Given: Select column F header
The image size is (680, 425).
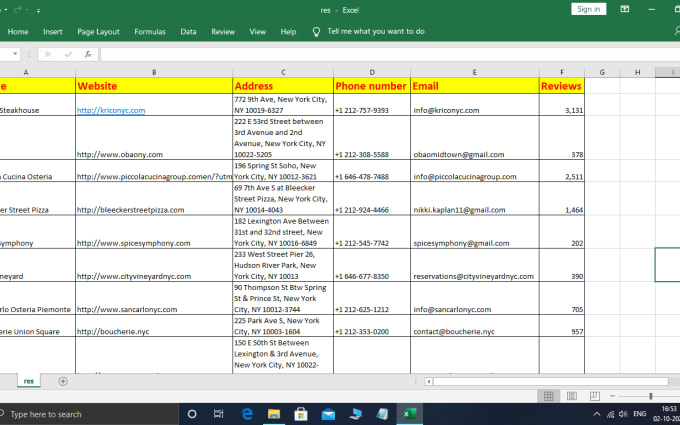Looking at the screenshot, I should tap(562, 72).
